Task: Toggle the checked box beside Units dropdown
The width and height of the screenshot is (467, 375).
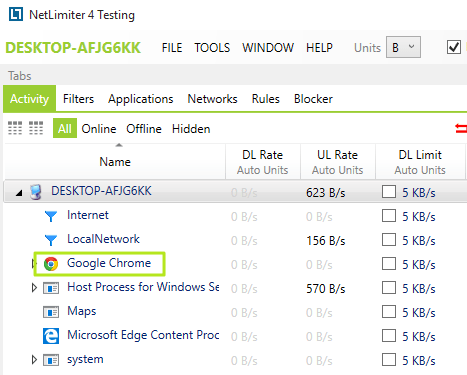Action: pos(454,47)
